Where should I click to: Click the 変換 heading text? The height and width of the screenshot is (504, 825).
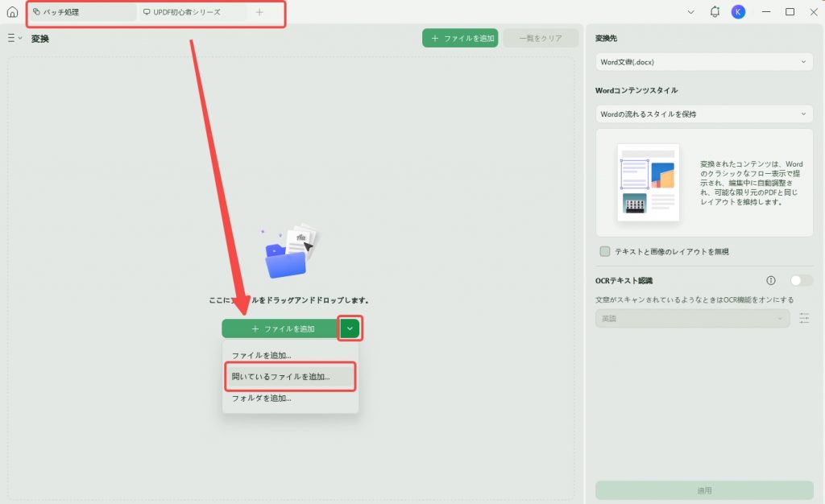tap(40, 39)
